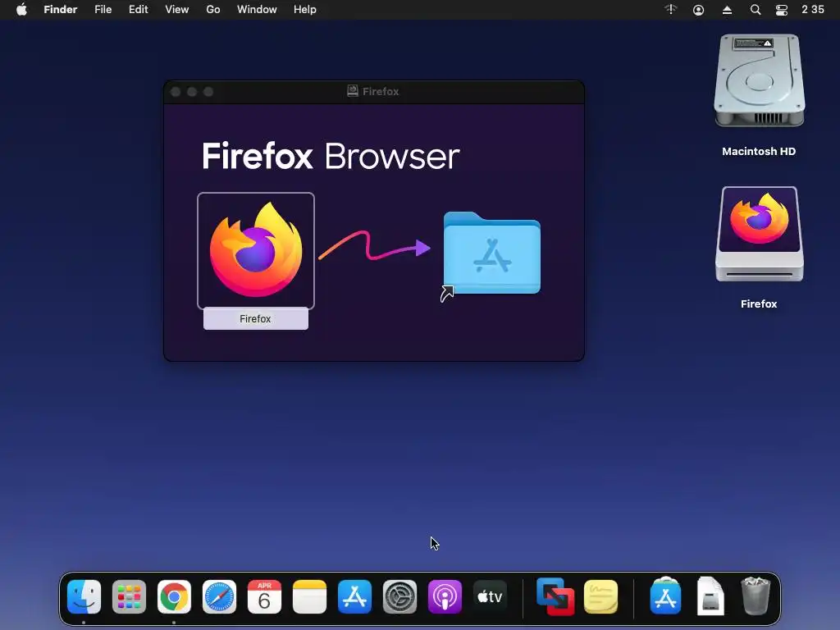Select the Firefox disk image on the desktop
Screen dimensions: 840x630
click(759, 234)
